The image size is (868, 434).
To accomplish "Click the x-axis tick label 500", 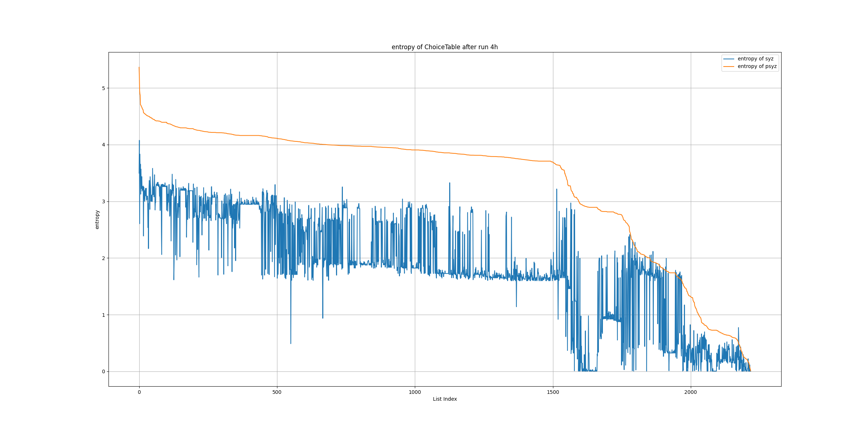I will (x=277, y=392).
